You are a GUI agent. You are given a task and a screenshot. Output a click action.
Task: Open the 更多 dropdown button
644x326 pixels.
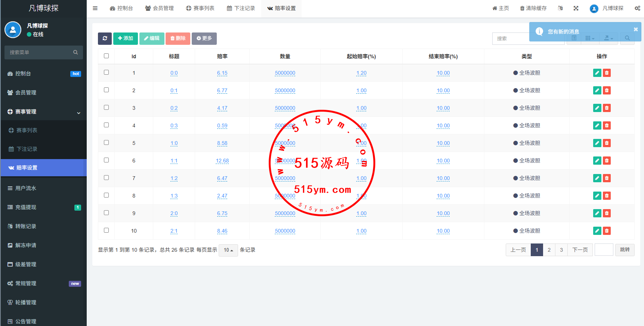204,38
